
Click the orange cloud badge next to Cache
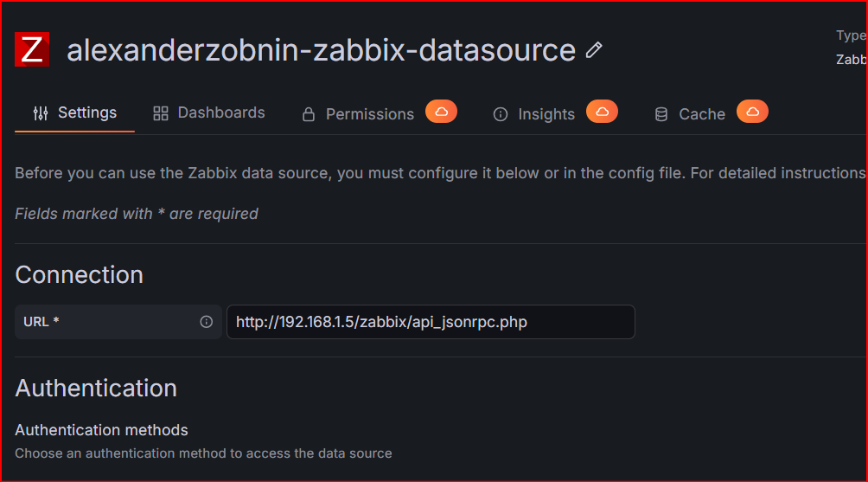click(x=752, y=112)
